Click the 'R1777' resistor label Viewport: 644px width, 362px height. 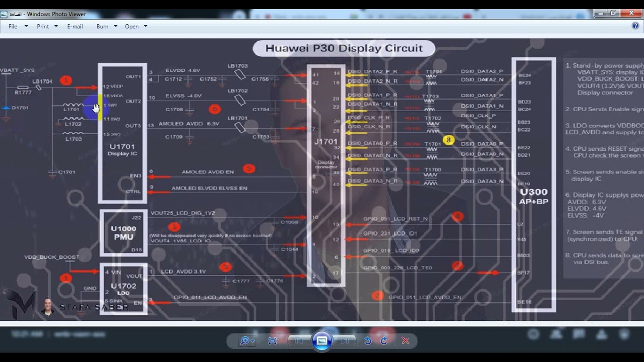pos(23,93)
